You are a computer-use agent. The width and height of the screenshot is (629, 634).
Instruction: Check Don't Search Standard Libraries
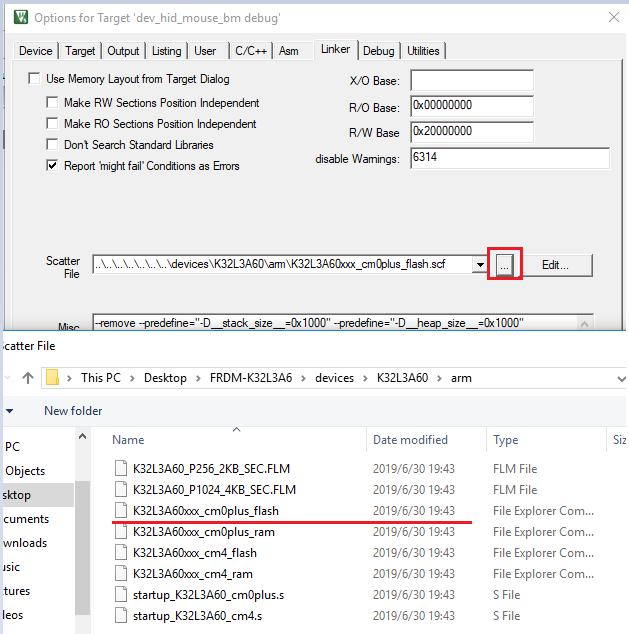pyautogui.click(x=53, y=145)
